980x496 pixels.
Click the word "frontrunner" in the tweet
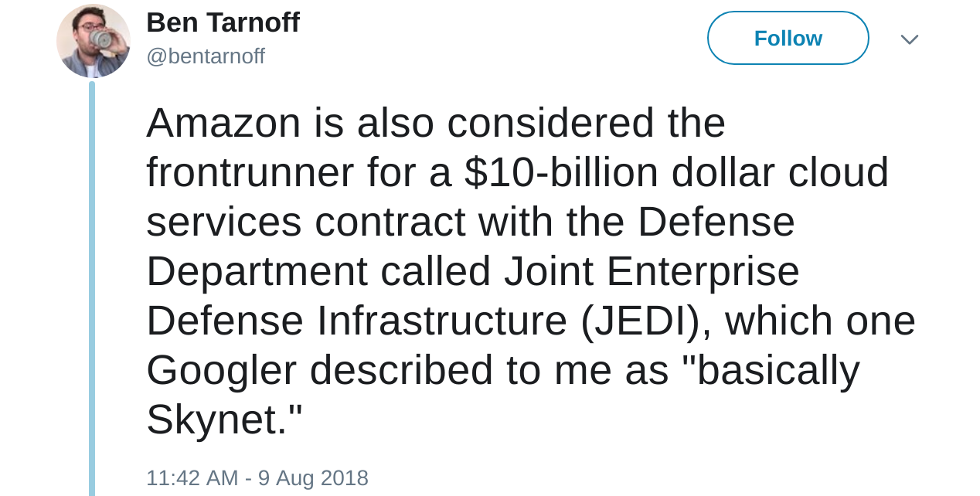click(250, 172)
